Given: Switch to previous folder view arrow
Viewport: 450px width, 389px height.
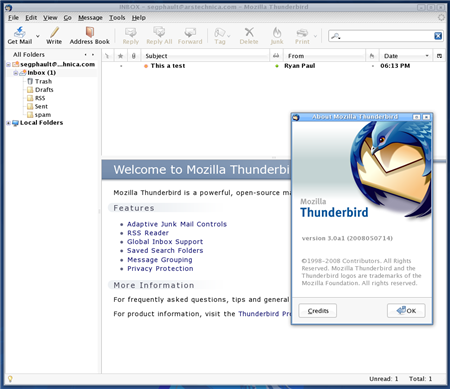Looking at the screenshot, I should [x=86, y=54].
